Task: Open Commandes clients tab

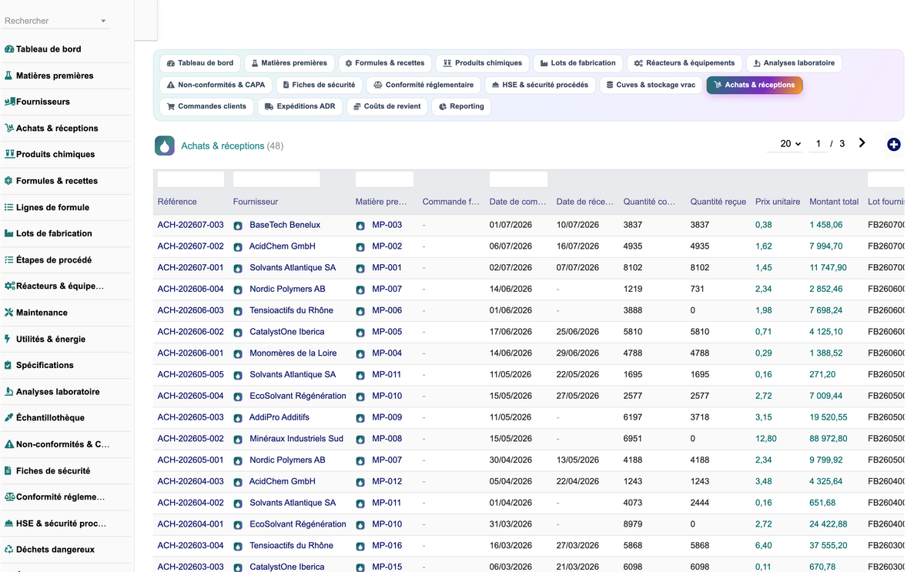Action: [x=206, y=106]
